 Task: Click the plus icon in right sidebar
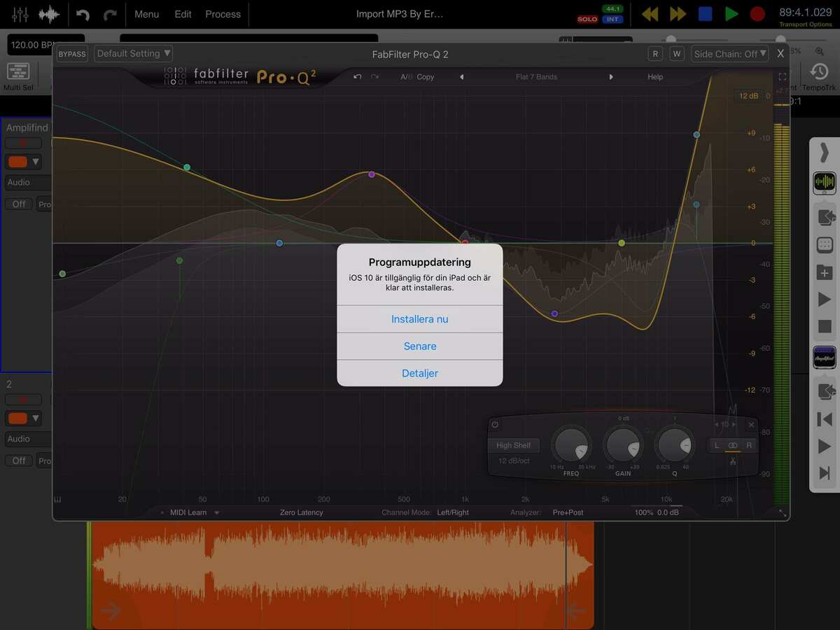[825, 273]
